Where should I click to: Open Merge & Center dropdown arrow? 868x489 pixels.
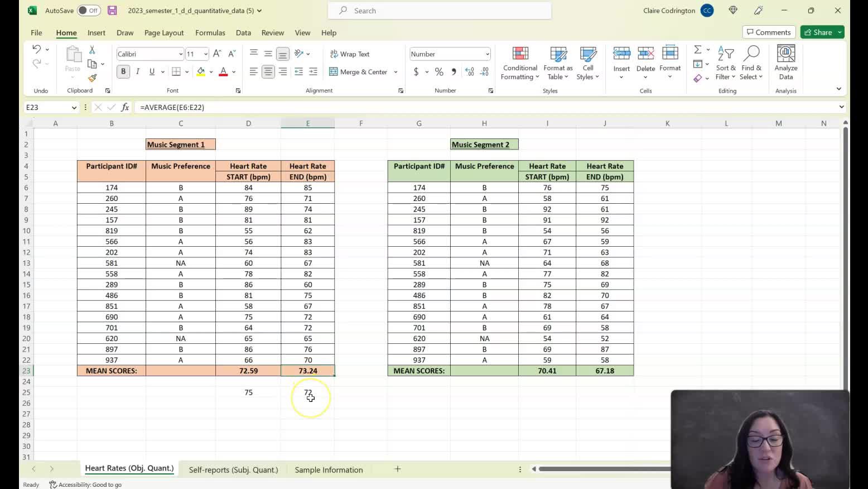(396, 72)
